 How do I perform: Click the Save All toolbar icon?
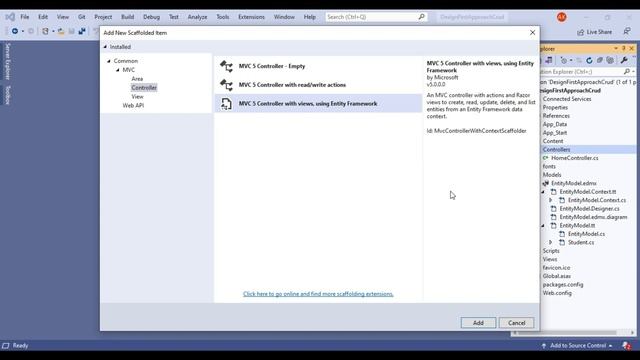[x=82, y=31]
